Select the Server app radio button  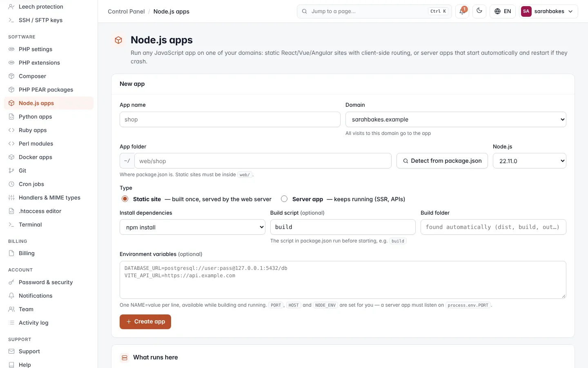point(284,199)
